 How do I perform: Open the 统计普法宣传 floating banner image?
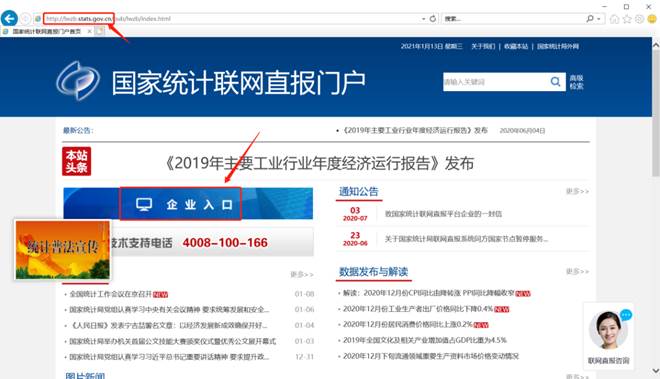(63, 249)
